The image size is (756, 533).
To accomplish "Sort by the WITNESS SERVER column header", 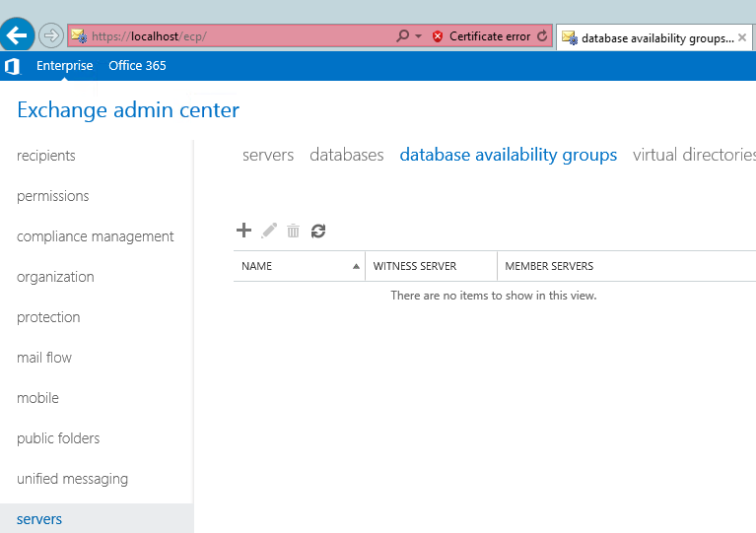I will 431,266.
